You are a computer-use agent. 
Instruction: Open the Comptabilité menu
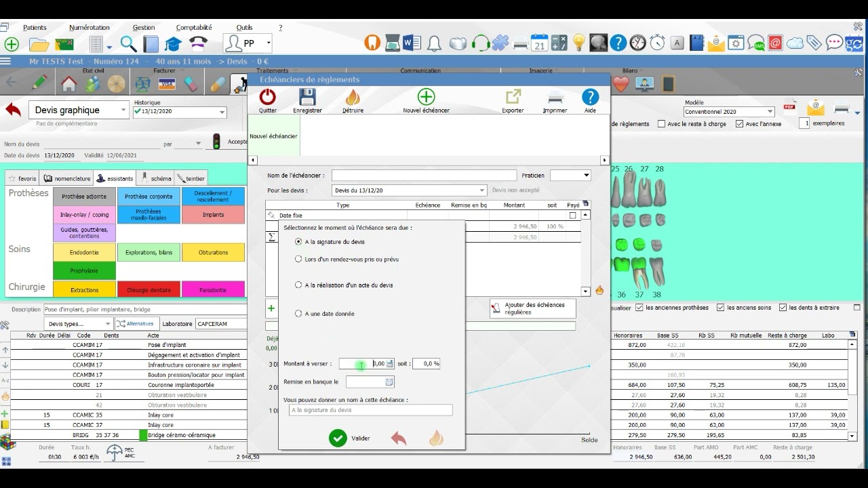pyautogui.click(x=194, y=28)
